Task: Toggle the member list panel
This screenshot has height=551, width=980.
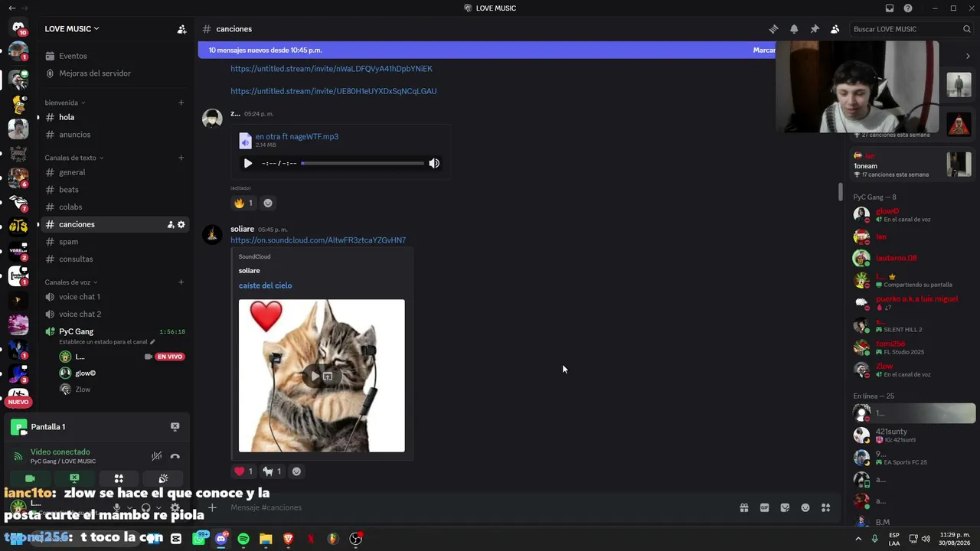Action: [835, 29]
